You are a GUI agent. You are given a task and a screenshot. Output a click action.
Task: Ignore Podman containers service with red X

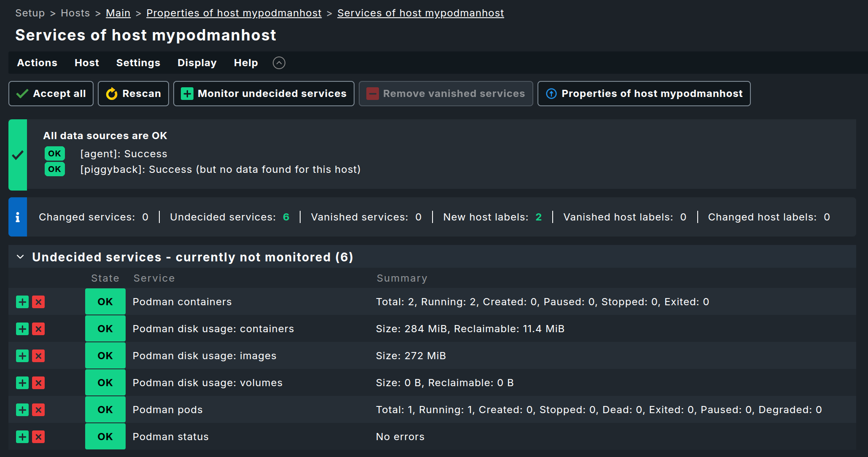point(38,302)
